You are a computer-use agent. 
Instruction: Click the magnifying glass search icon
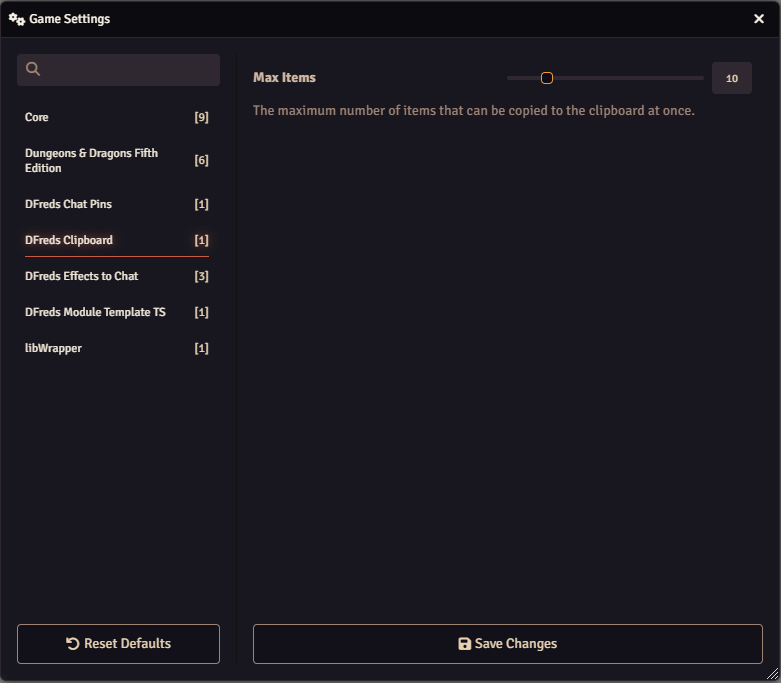click(x=33, y=69)
